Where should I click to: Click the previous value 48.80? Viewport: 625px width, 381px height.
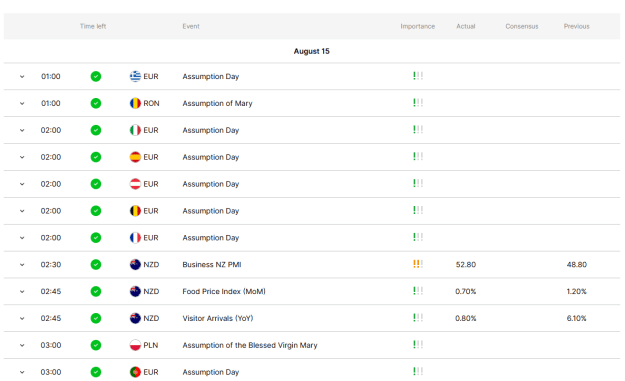(x=576, y=265)
